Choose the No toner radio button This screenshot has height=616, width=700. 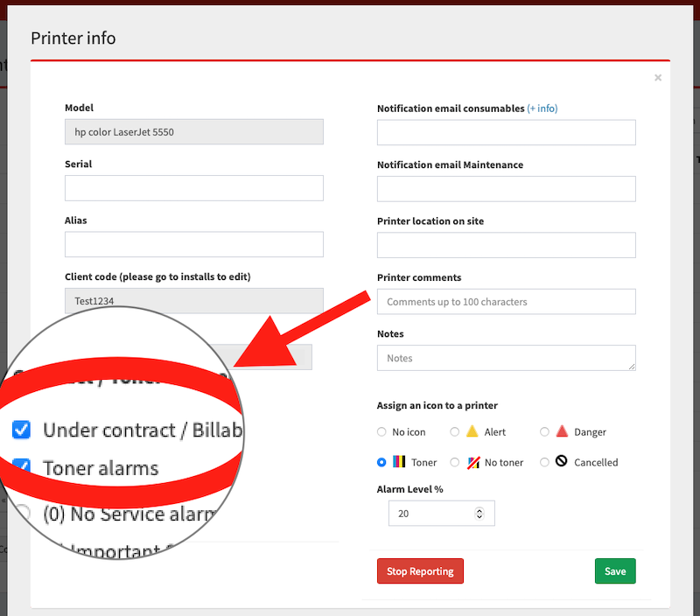[455, 462]
